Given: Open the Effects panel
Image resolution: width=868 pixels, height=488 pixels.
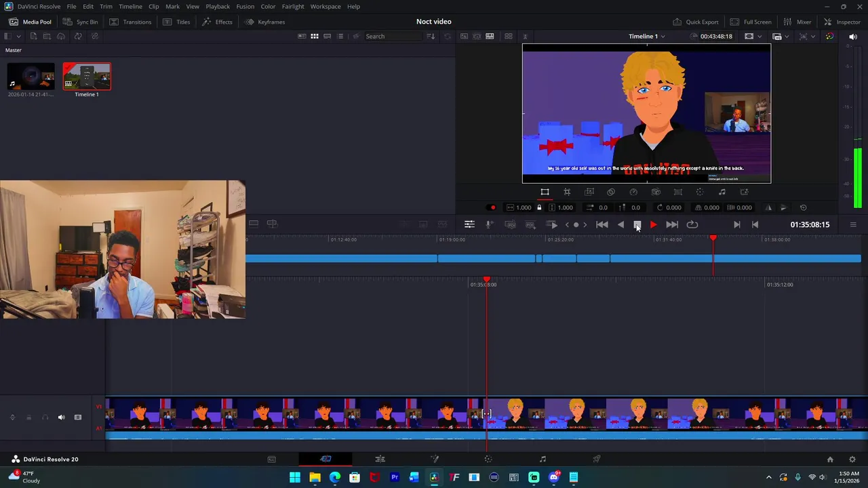Looking at the screenshot, I should coord(217,22).
